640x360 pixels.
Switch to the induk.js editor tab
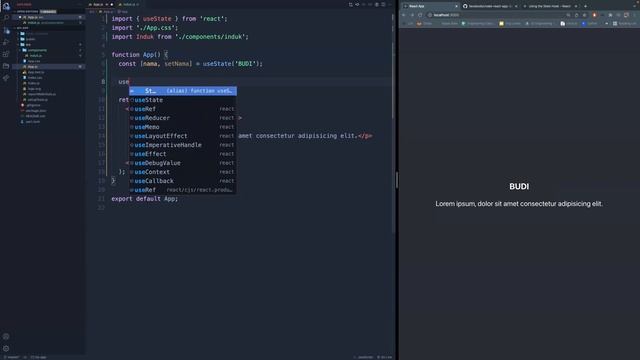point(130,4)
